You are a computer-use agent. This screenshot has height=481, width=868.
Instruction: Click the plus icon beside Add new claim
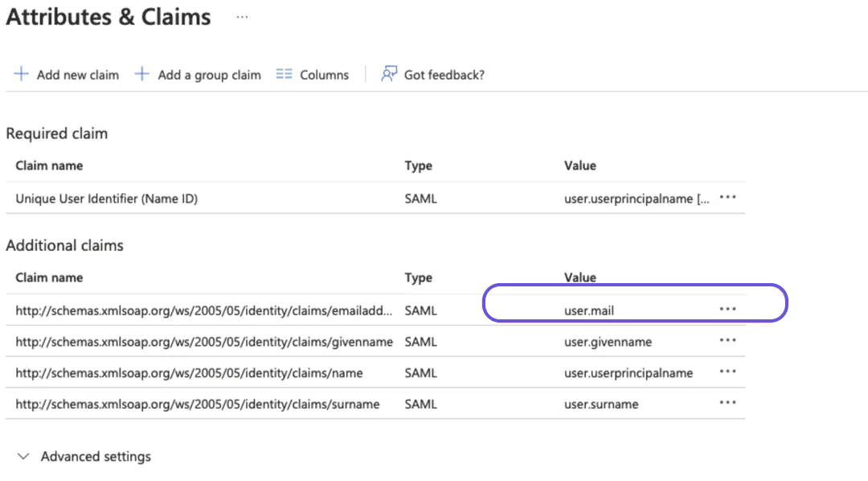(x=20, y=74)
